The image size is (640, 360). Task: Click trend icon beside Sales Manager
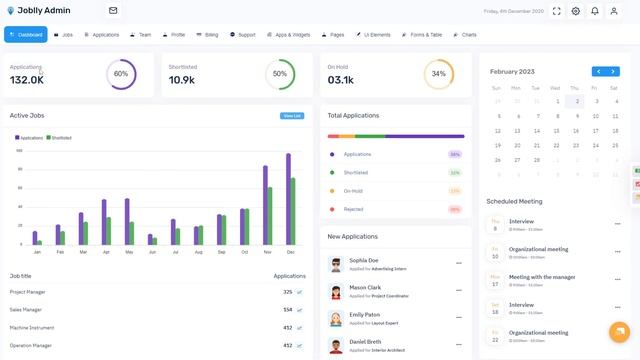tap(300, 310)
